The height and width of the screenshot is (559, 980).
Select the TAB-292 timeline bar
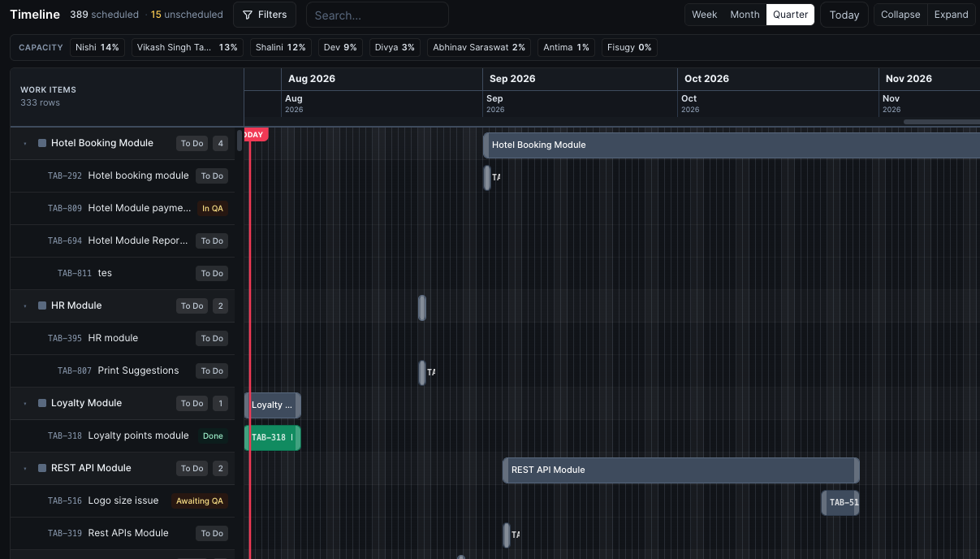tap(487, 177)
